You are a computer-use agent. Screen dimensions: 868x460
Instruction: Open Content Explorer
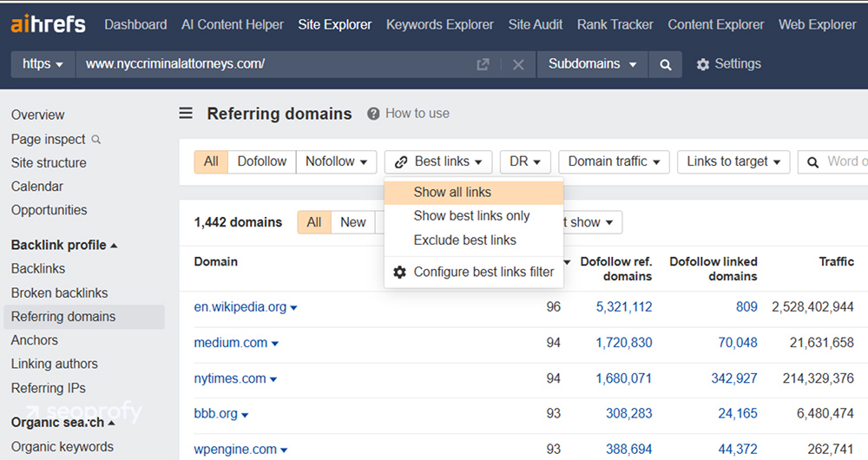[716, 24]
